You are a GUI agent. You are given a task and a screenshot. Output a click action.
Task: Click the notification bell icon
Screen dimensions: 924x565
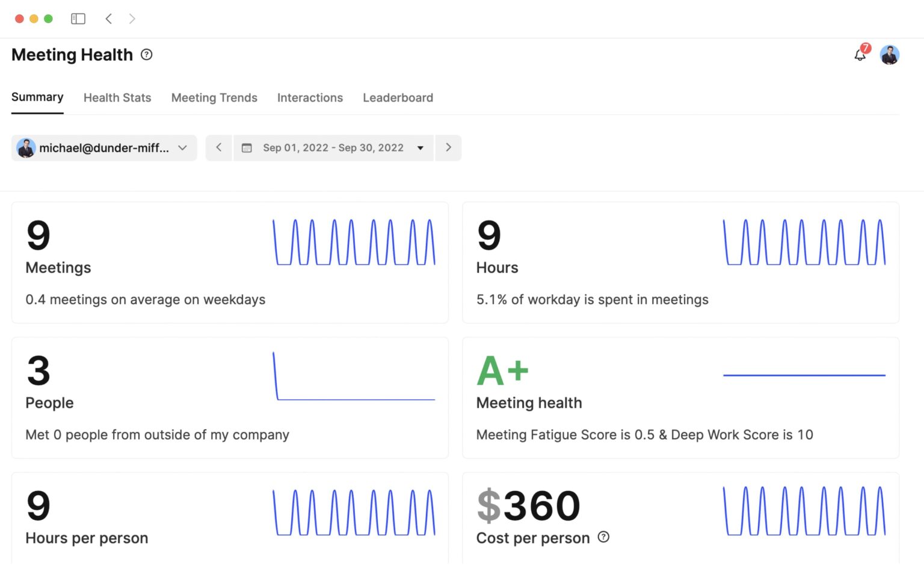pos(860,55)
